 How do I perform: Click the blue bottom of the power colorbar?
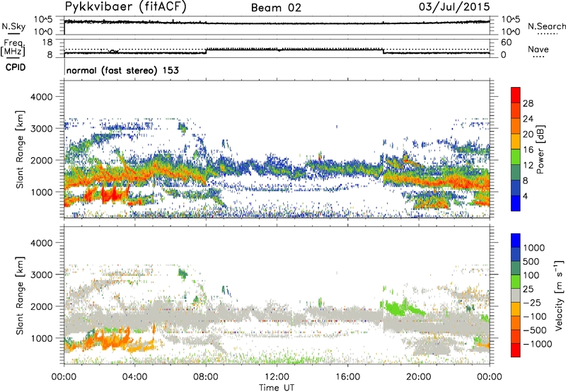[x=516, y=204]
